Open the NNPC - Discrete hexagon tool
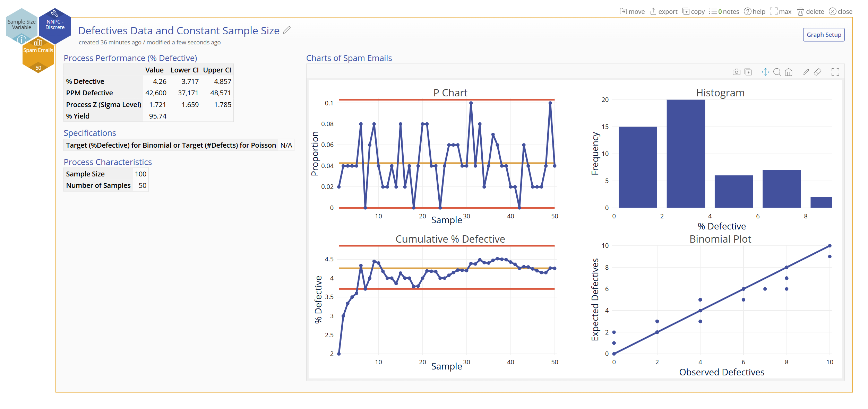The height and width of the screenshot is (409, 868). click(x=55, y=24)
